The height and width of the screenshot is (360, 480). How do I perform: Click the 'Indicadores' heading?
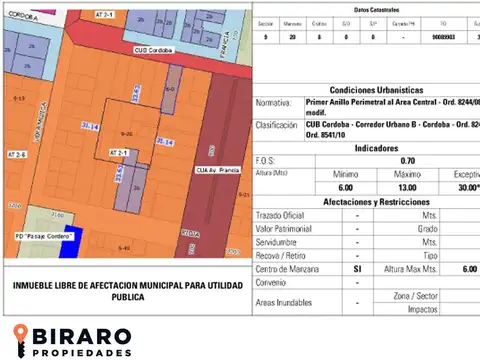(376, 148)
